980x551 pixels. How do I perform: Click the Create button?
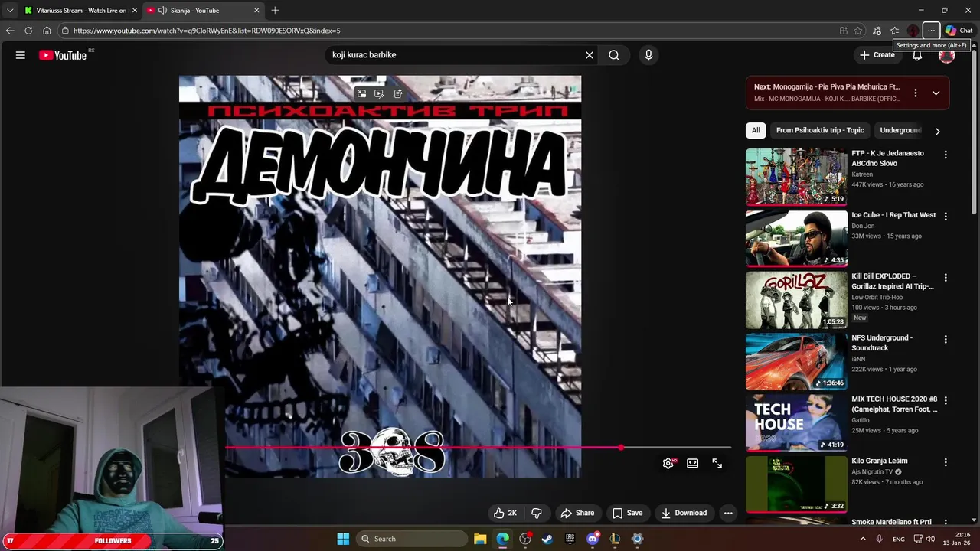(877, 55)
